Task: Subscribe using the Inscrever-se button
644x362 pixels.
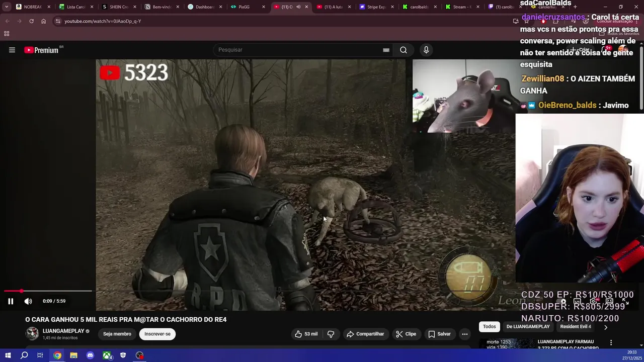Action: click(x=157, y=334)
